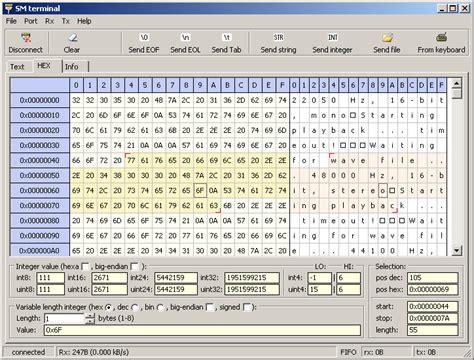Image resolution: width=474 pixels, height=360 pixels.
Task: Select row address 0x00000040
Action: (40, 160)
